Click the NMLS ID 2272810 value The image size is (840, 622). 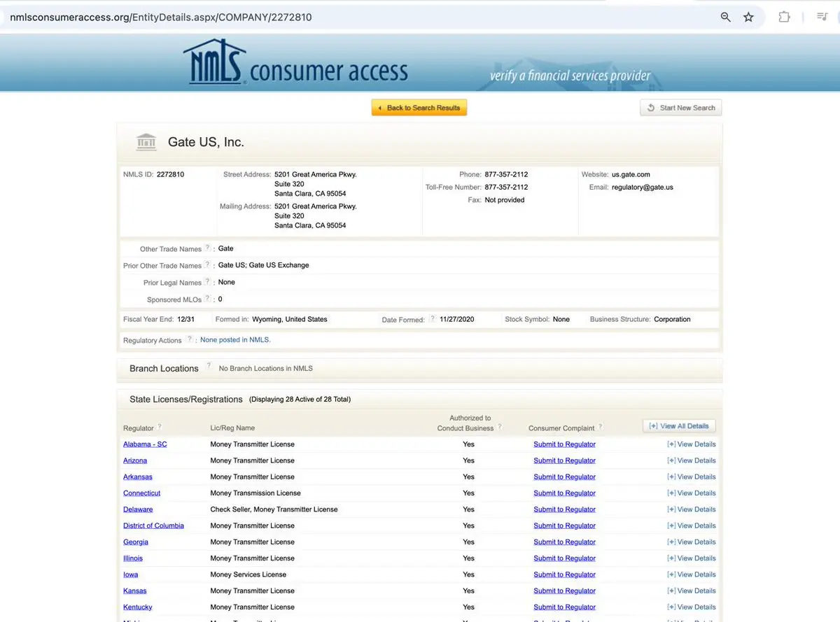170,174
